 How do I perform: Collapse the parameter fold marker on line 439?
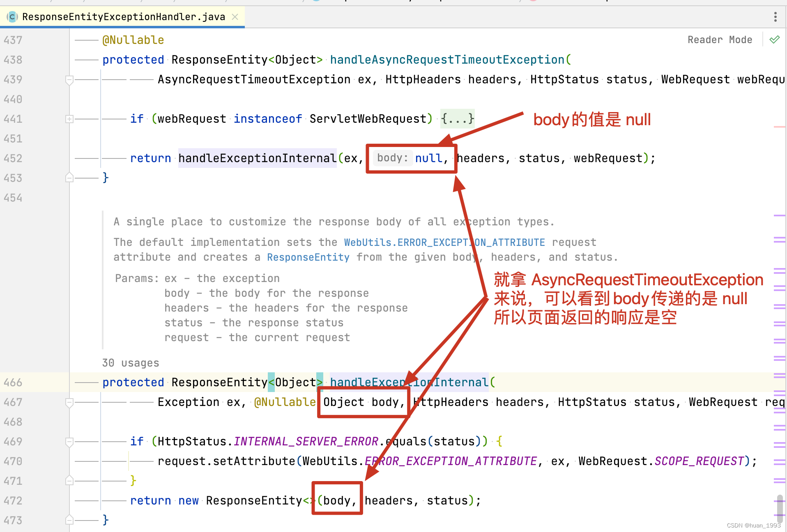69,80
